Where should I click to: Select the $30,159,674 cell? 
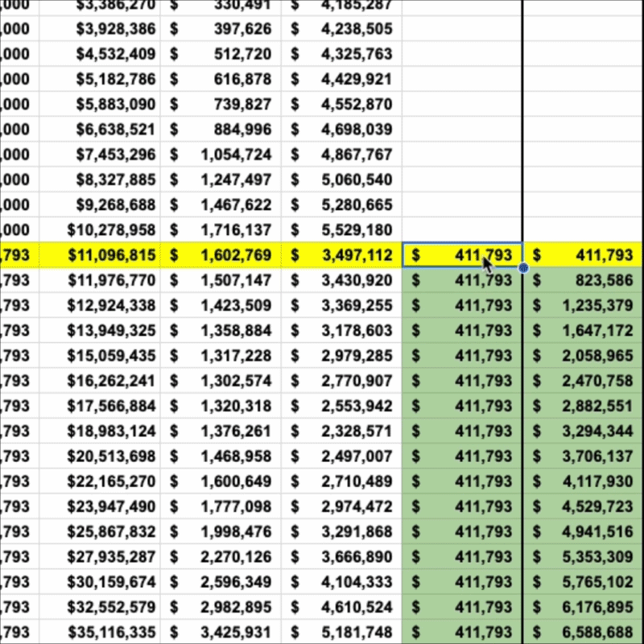pos(100,582)
